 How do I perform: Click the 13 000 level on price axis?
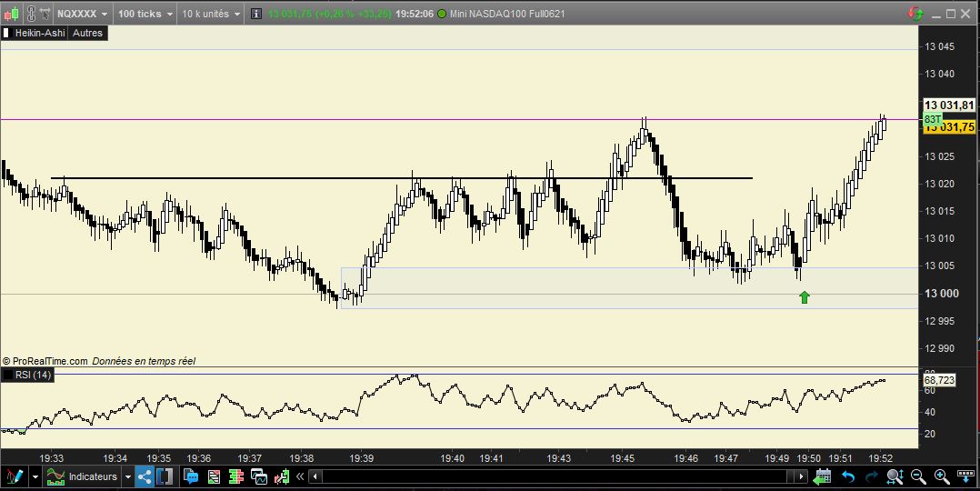point(942,294)
